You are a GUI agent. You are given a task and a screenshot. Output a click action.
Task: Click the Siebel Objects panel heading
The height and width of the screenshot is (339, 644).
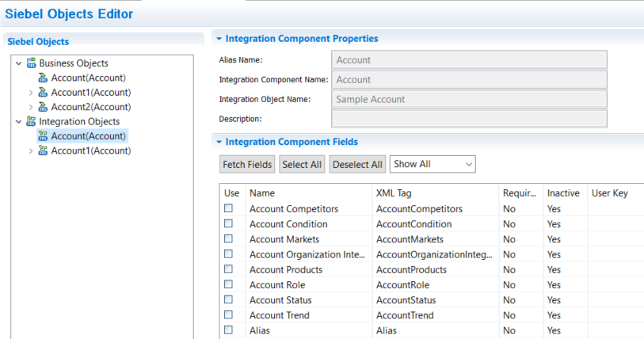point(38,41)
